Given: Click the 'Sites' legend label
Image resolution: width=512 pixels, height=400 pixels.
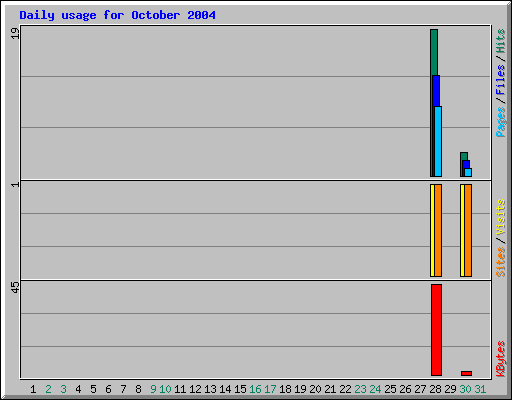Looking at the screenshot, I should click(x=501, y=262).
